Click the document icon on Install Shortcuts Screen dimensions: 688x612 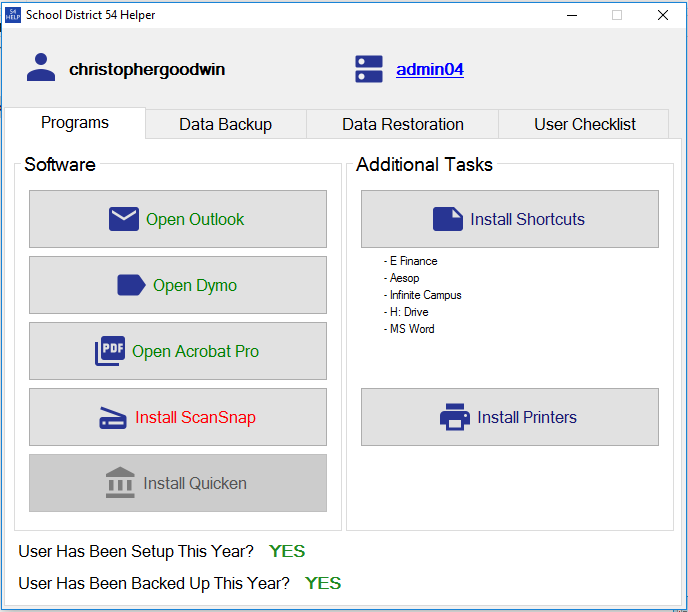448,219
